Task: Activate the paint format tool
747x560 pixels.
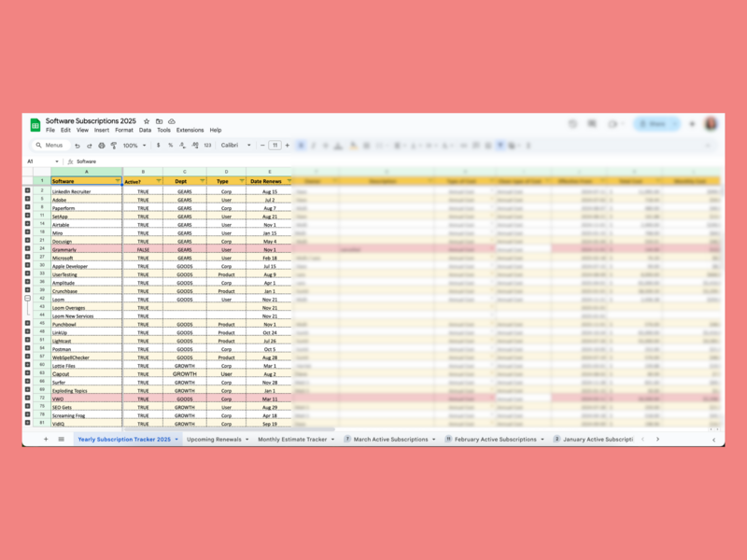Action: (113, 146)
